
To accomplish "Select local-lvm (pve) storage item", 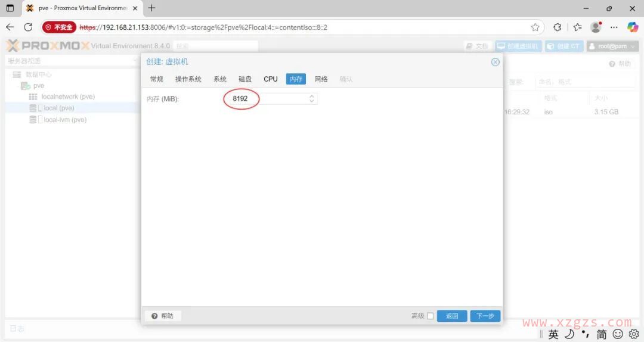I will pyautogui.click(x=65, y=120).
